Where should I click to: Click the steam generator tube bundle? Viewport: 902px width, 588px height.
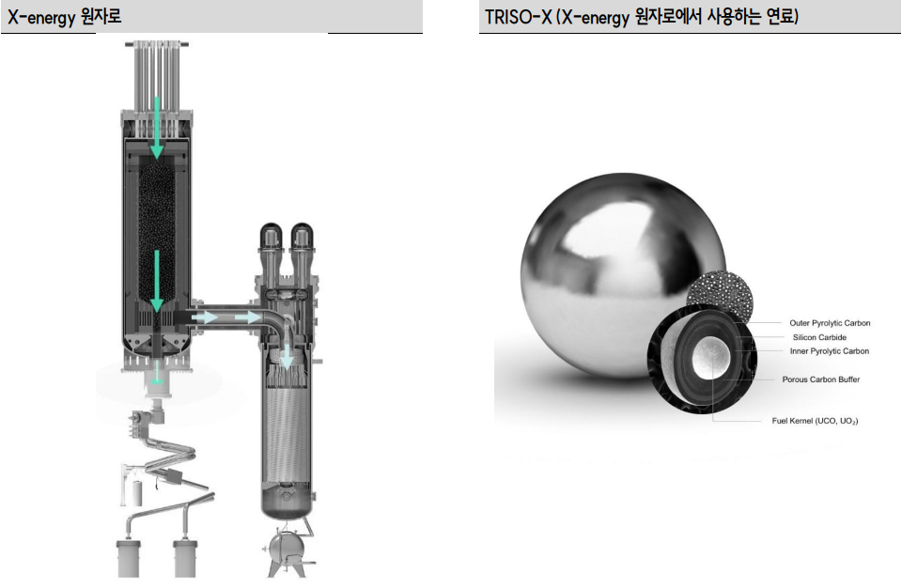click(287, 438)
